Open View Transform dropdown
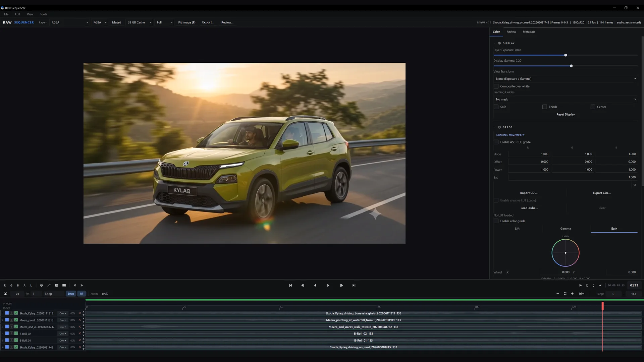Viewport: 644px width, 362px height. 566,79
